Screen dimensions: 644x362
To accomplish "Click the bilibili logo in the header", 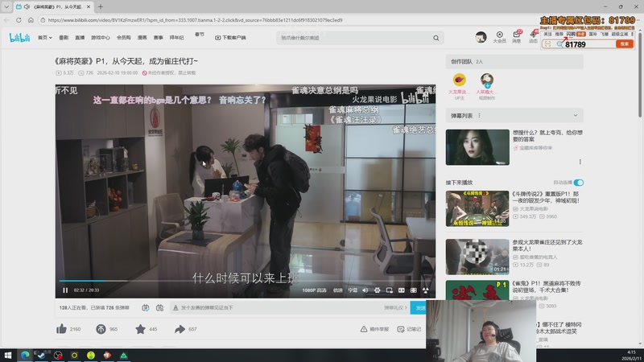I will [19, 38].
